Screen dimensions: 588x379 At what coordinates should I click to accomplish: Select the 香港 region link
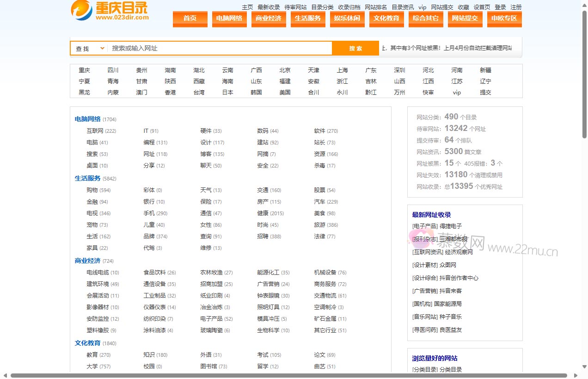click(x=170, y=92)
